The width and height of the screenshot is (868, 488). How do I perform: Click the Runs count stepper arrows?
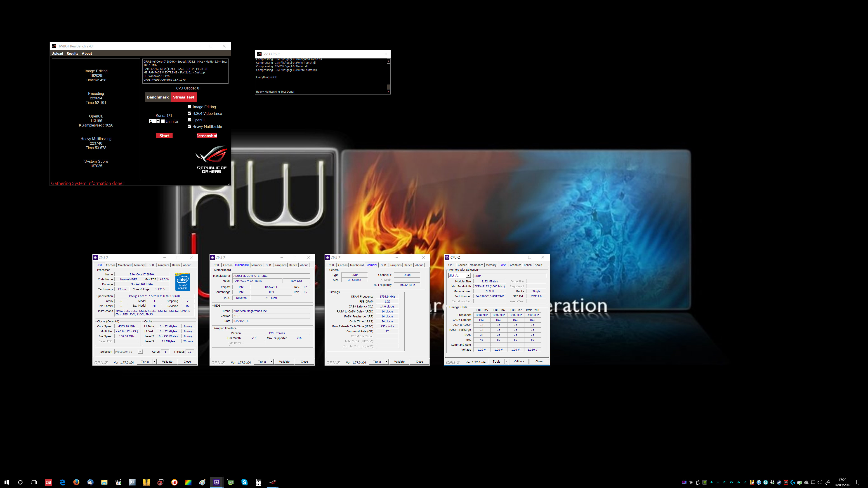click(x=158, y=121)
